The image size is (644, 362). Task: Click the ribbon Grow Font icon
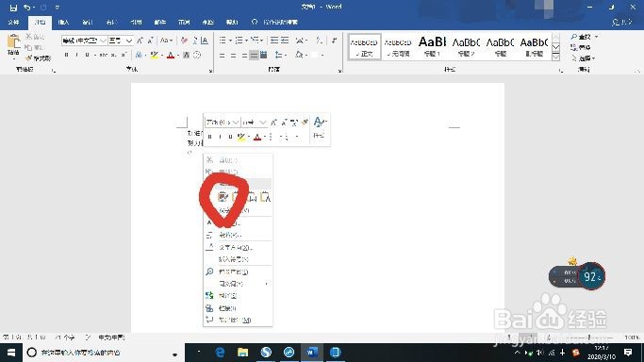(x=140, y=41)
